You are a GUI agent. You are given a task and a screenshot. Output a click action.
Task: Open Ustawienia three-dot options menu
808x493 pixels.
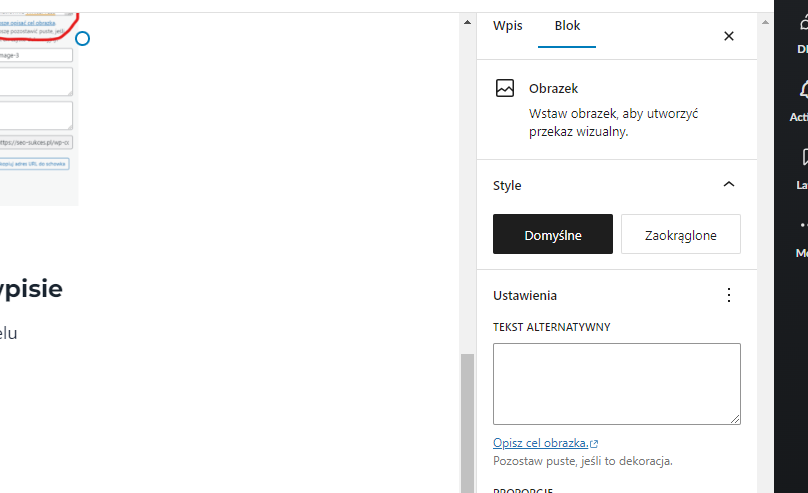click(x=728, y=295)
